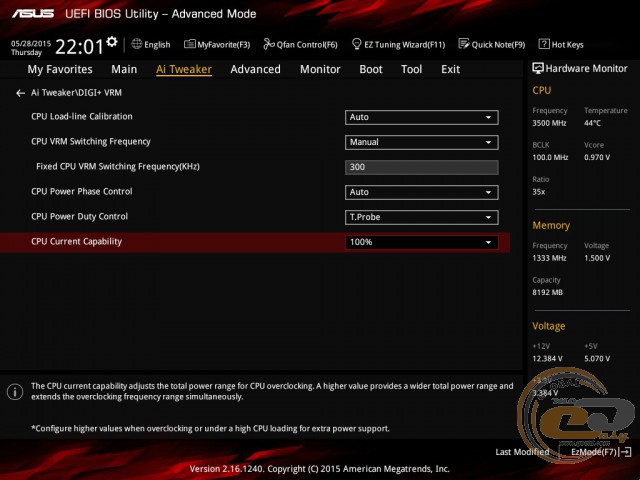Screen dimensions: 640x480
Task: Click the Qfan Control fan icon
Action: pos(269,44)
